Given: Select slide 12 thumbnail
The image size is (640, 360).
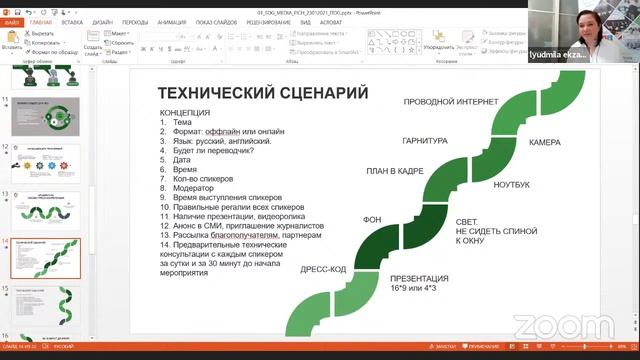Looking at the screenshot, I should [45, 164].
